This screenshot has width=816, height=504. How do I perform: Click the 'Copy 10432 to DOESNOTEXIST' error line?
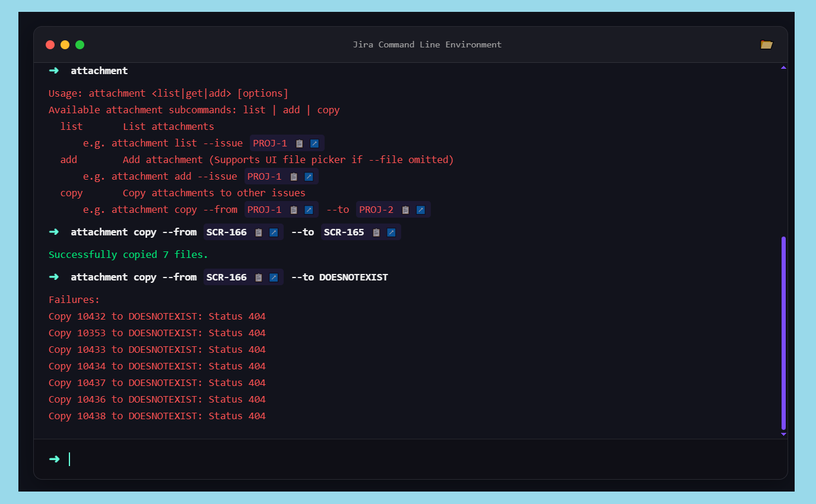point(157,317)
